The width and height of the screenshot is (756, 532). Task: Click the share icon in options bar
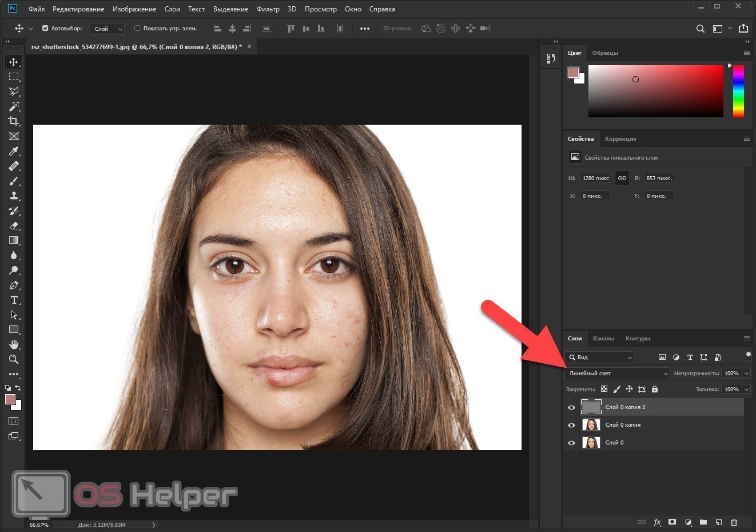[743, 28]
